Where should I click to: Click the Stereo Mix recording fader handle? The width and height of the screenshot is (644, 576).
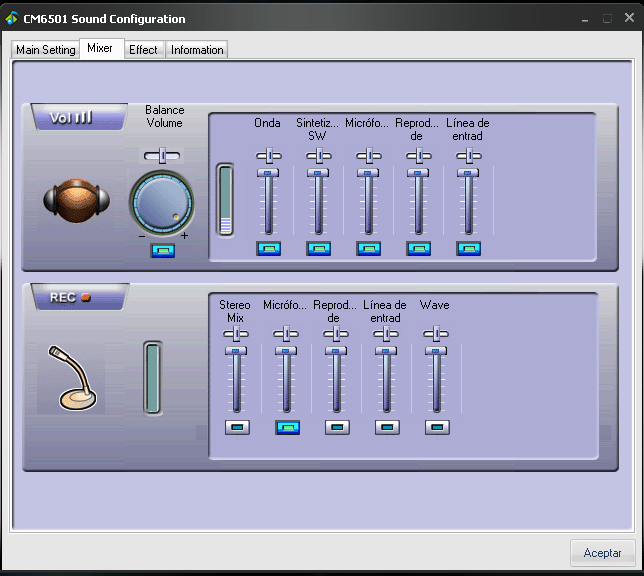coord(236,351)
